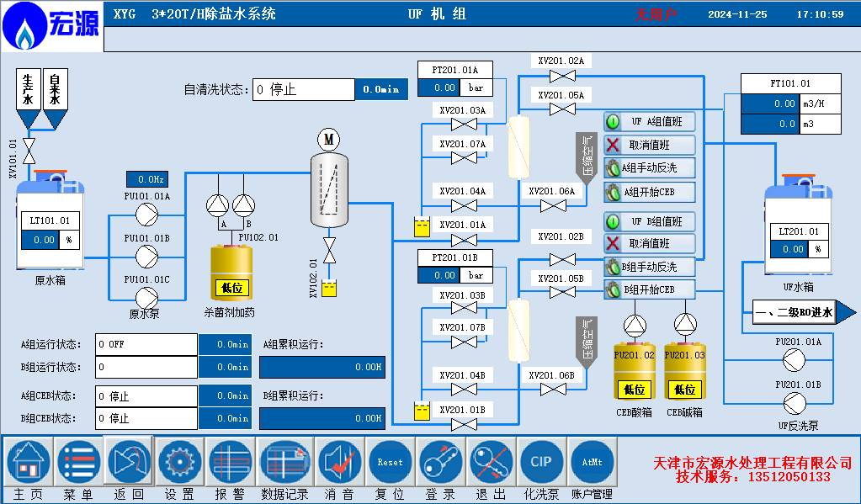
Task: Click 自清洗状态 status field
Action: (x=304, y=89)
